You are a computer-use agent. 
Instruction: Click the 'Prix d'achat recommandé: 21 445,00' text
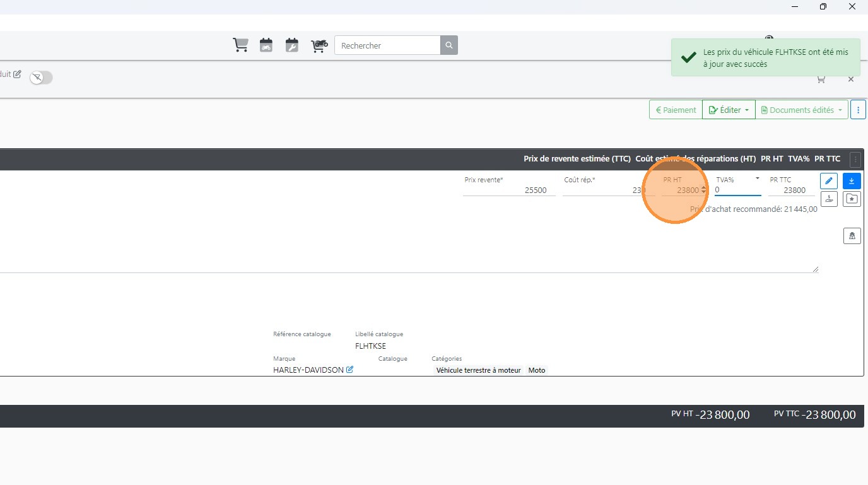pyautogui.click(x=754, y=209)
